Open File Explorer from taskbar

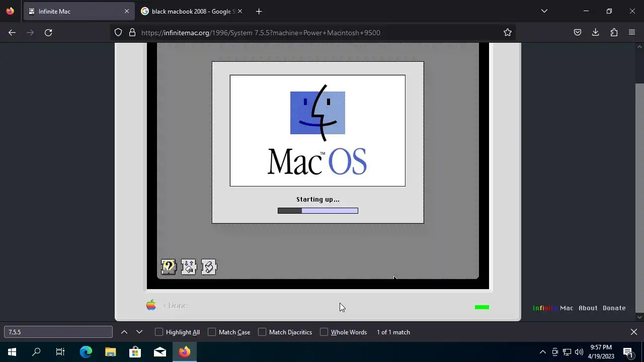click(x=111, y=352)
